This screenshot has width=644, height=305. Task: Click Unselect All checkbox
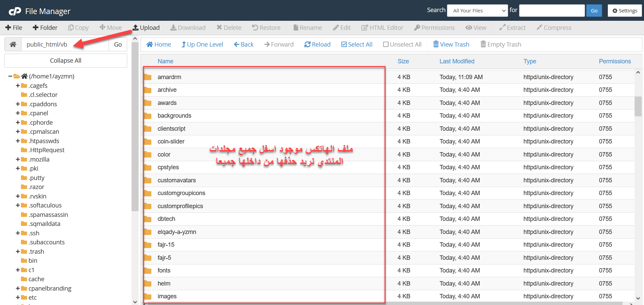(402, 45)
